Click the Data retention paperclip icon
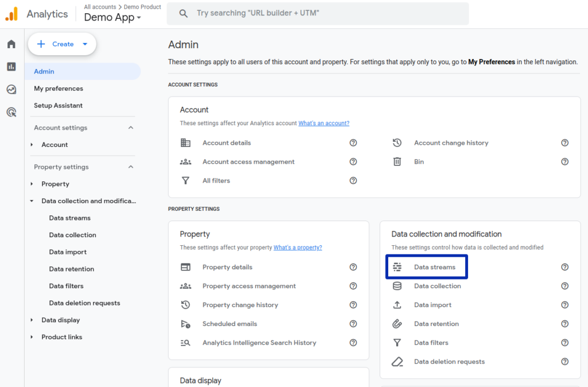 pyautogui.click(x=397, y=324)
